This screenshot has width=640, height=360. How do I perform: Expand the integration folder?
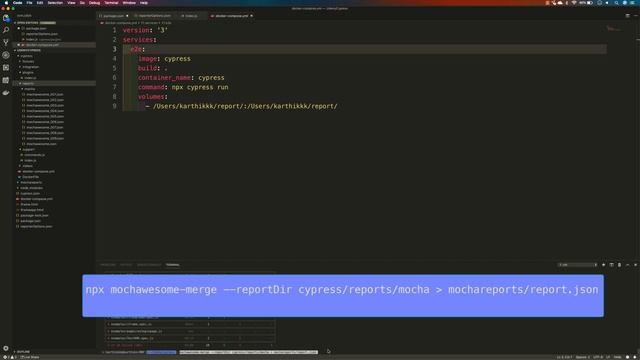[x=30, y=67]
